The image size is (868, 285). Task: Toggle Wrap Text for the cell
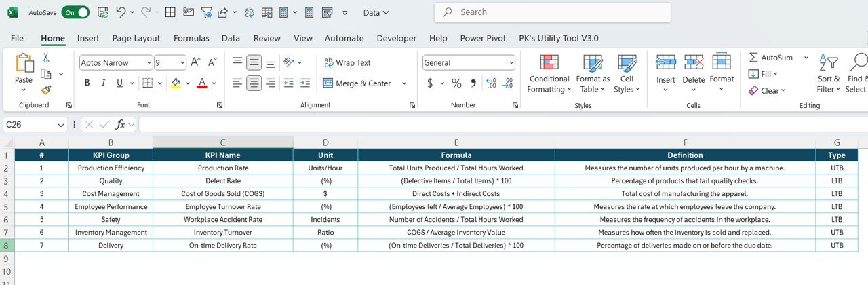click(347, 62)
